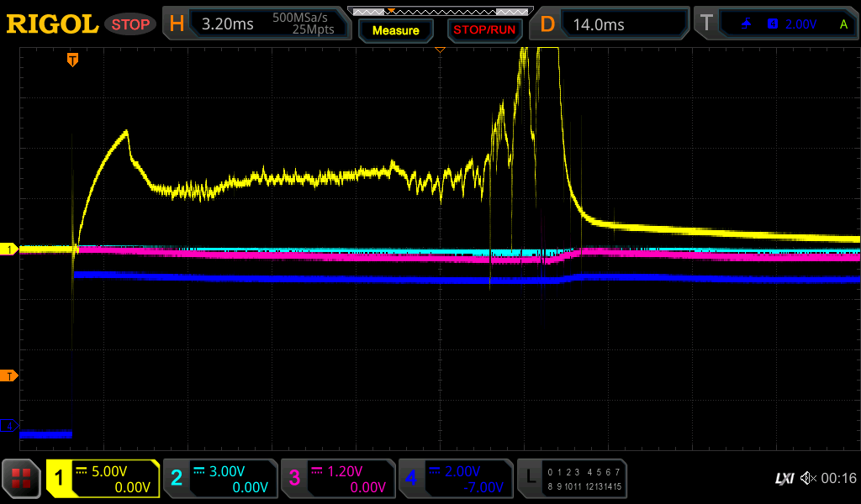The width and height of the screenshot is (861, 504).
Task: Toggle channel 1 with 5.00V scale
Action: point(103,479)
